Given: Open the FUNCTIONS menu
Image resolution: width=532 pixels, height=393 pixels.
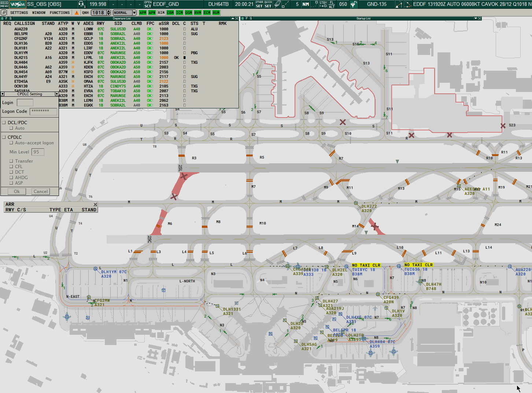Looking at the screenshot, I should [x=60, y=12].
